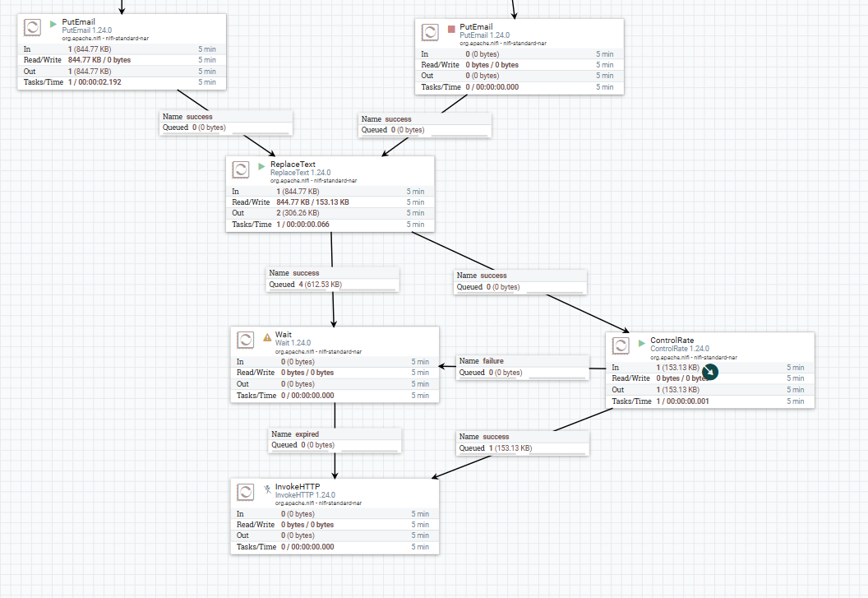
Task: Click the green run status icon of left PutEmail
Action: coord(53,24)
